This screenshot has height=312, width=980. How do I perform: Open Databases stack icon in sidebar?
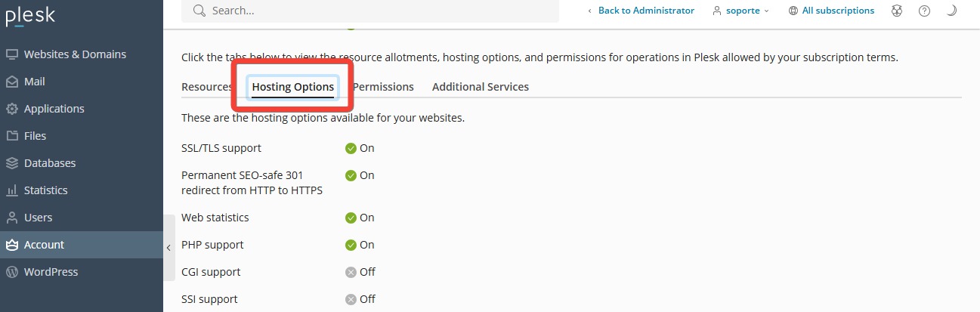(11, 163)
